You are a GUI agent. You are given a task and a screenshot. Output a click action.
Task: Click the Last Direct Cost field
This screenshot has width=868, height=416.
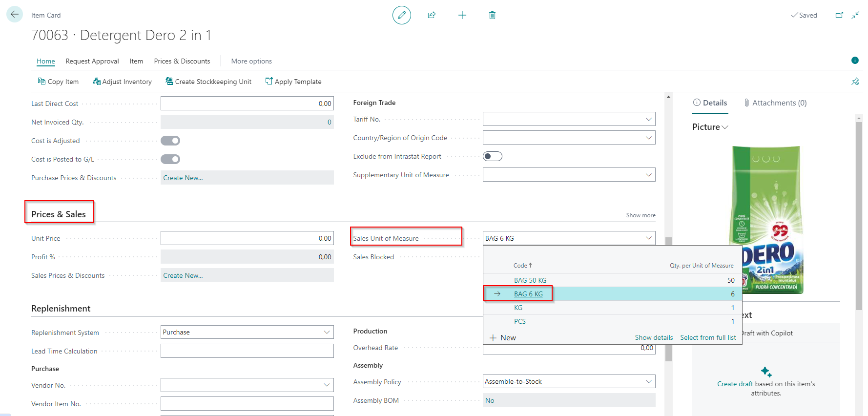(x=247, y=104)
